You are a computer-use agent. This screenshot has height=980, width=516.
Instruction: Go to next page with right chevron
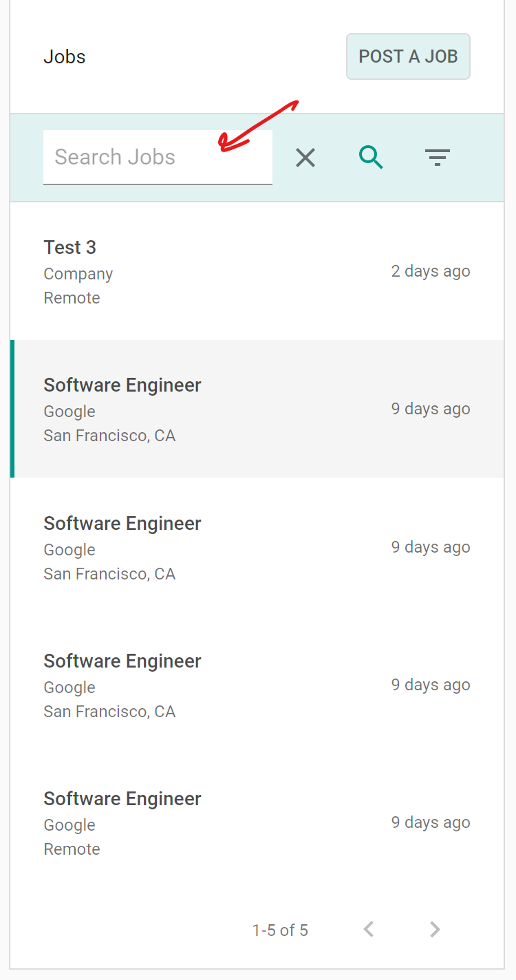435,930
